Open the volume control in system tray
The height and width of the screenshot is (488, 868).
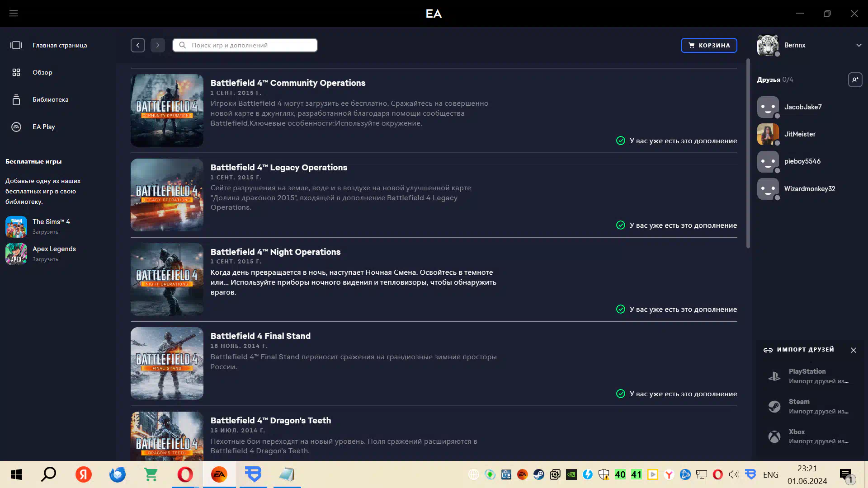(733, 474)
